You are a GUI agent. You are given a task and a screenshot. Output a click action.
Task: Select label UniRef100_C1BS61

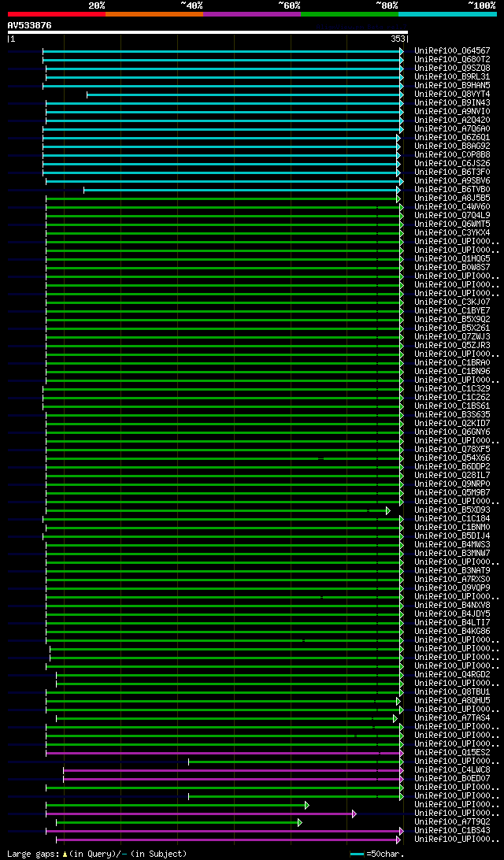[x=453, y=406]
